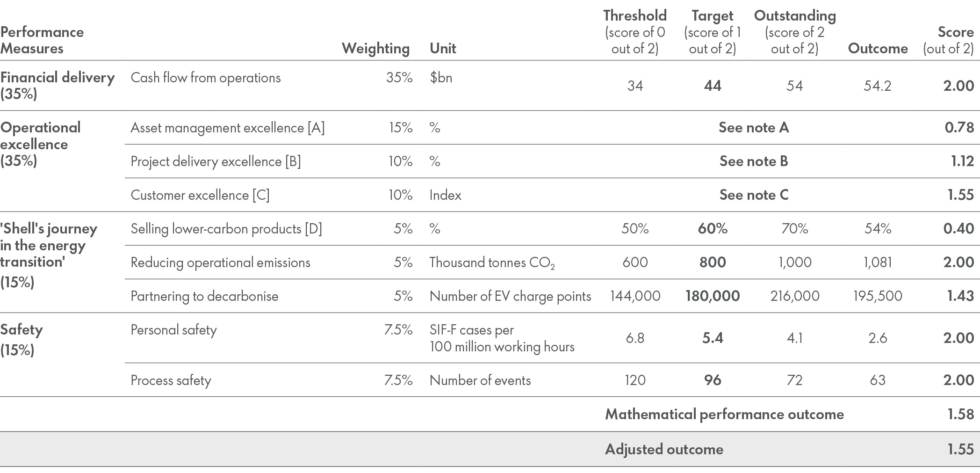The width and height of the screenshot is (980, 473).
Task: Click the 'Selling lower-carbon products [D]' measure
Action: tap(226, 229)
